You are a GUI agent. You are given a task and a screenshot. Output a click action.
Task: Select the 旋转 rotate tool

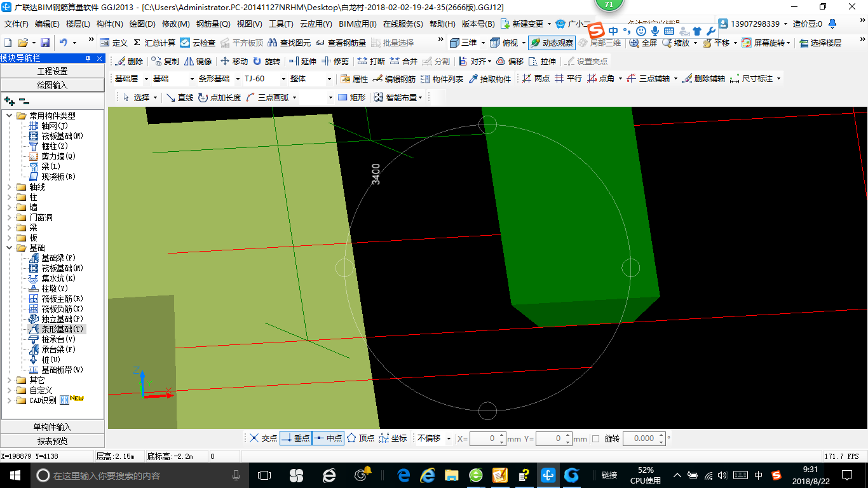(266, 61)
